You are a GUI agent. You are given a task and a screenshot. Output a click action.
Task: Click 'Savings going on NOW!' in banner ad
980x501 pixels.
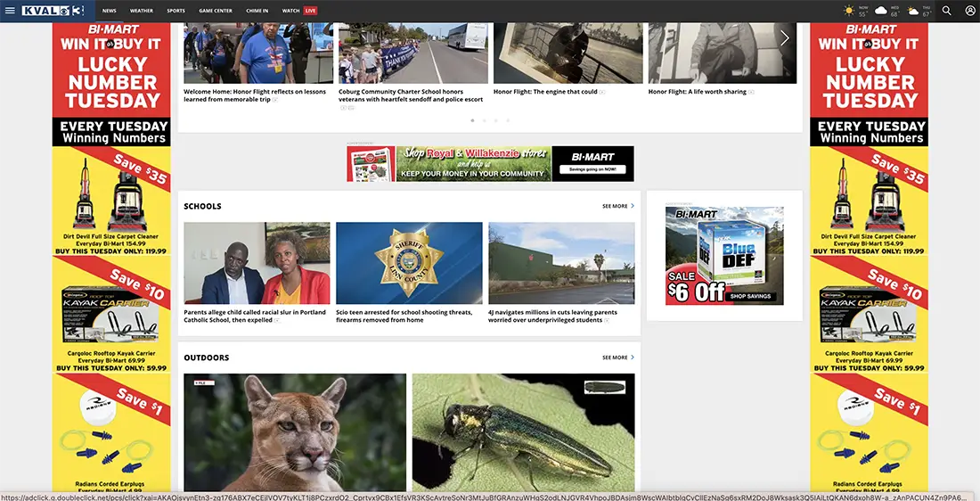tap(592, 169)
